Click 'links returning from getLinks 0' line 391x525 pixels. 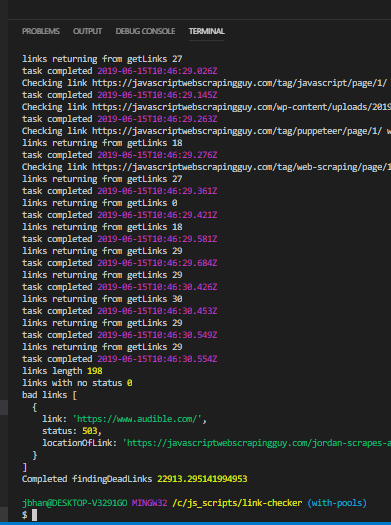(x=100, y=203)
